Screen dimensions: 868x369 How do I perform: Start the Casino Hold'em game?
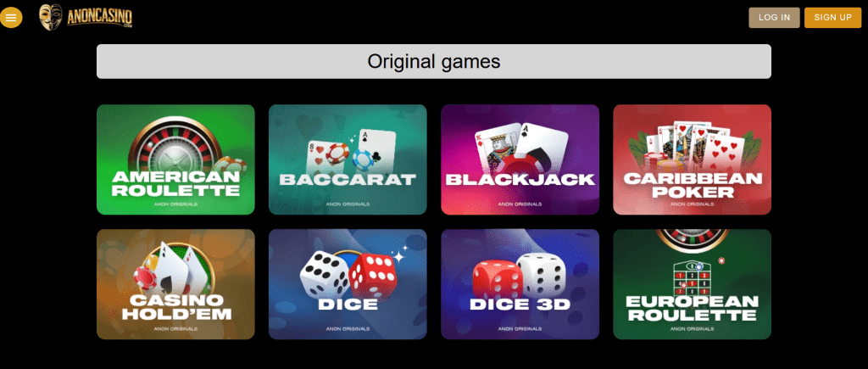[175, 284]
